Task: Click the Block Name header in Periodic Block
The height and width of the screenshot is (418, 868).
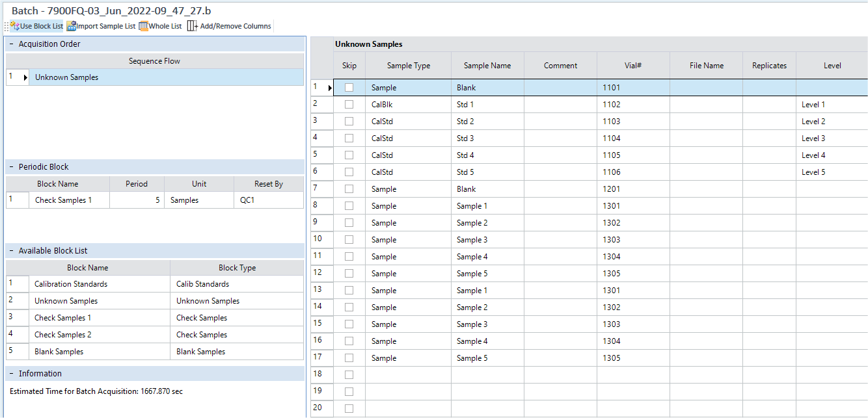Action: [x=58, y=184]
